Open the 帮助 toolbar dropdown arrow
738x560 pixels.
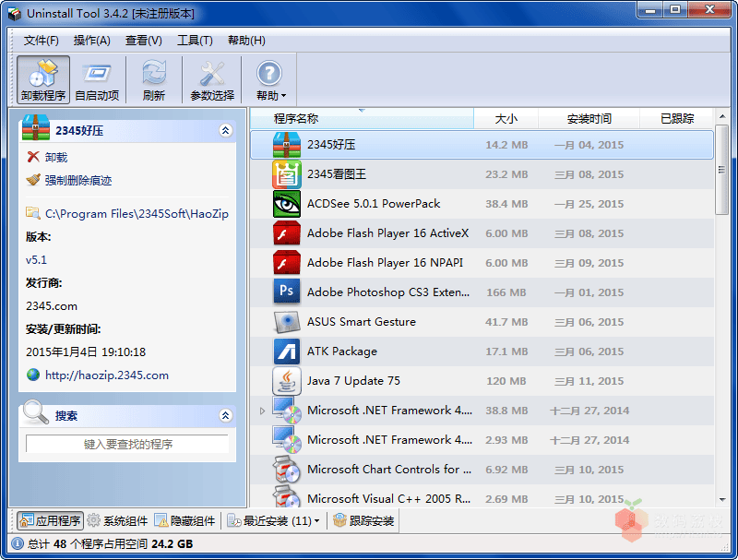(x=283, y=96)
